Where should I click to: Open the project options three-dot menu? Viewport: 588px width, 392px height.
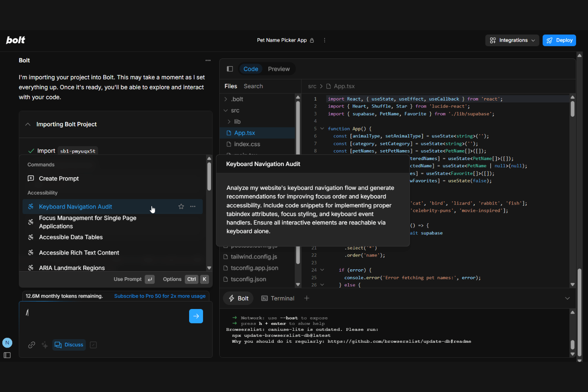[325, 40]
